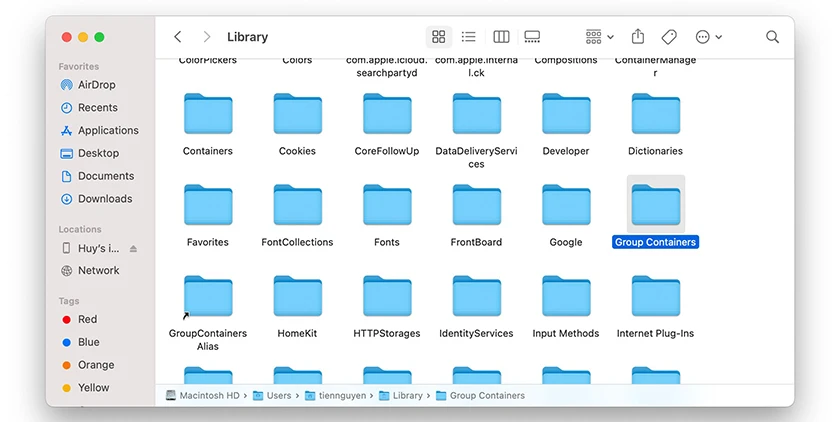840x422 pixels.
Task: Select the IdentityServices folder icon
Action: 476,296
